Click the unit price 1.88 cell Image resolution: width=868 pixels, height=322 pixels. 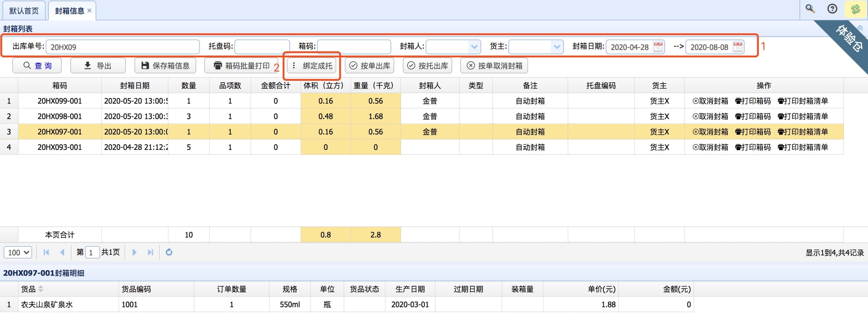click(581, 304)
